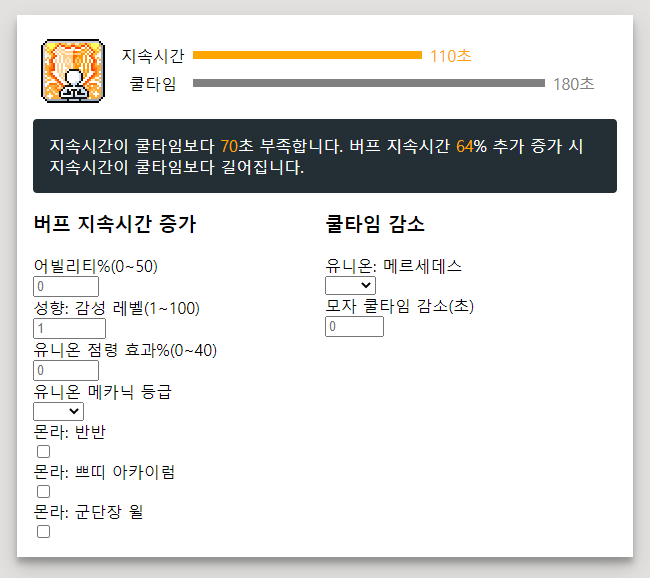Focus the 어빌리티%(0~50) input field
650x578 pixels.
66,287
